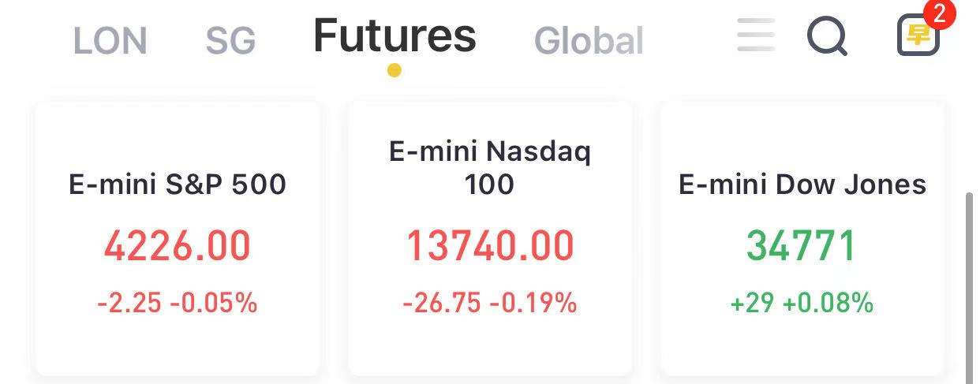The width and height of the screenshot is (980, 384).
Task: Click the 34771 Dow Jones price
Action: click(802, 246)
